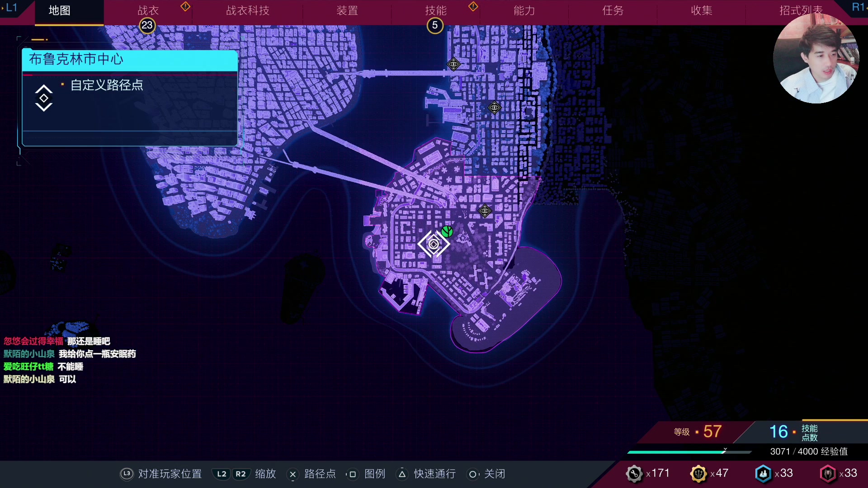This screenshot has width=868, height=488.
Task: Click the triangle 快速通行 prompt
Action: [x=426, y=474]
